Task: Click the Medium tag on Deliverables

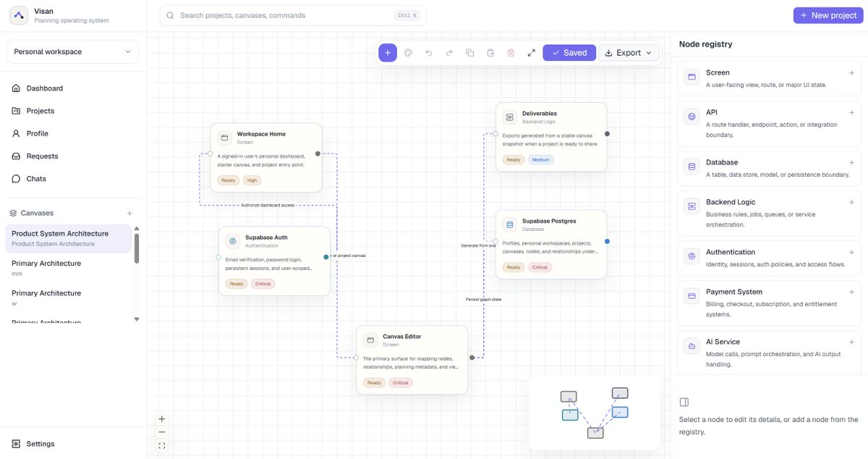Action: [540, 160]
